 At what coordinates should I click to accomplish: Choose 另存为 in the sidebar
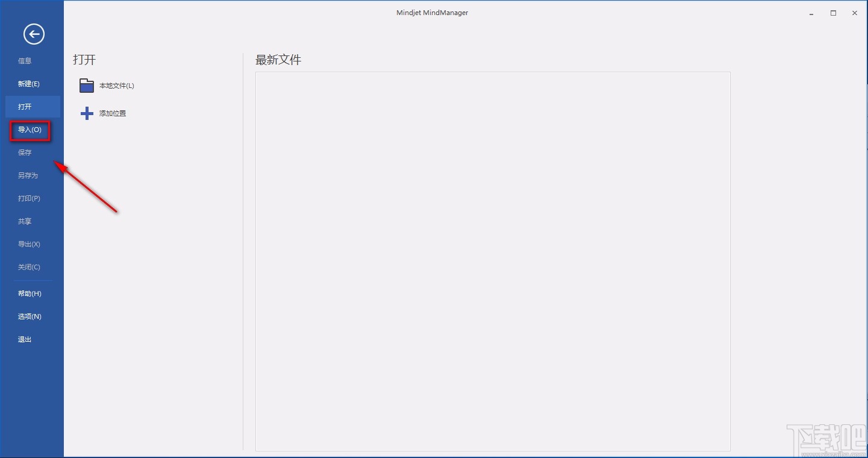(x=28, y=175)
